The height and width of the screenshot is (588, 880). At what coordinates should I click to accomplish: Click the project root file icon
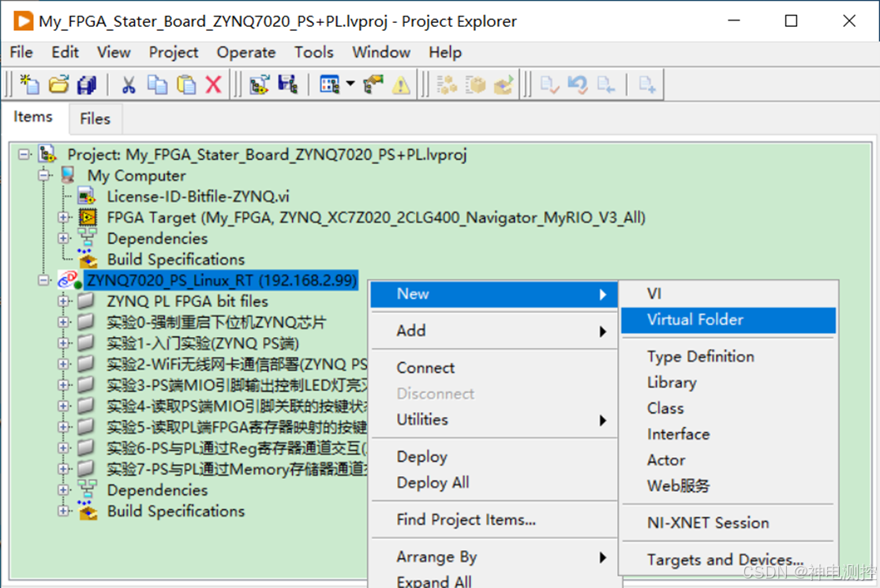[47, 154]
